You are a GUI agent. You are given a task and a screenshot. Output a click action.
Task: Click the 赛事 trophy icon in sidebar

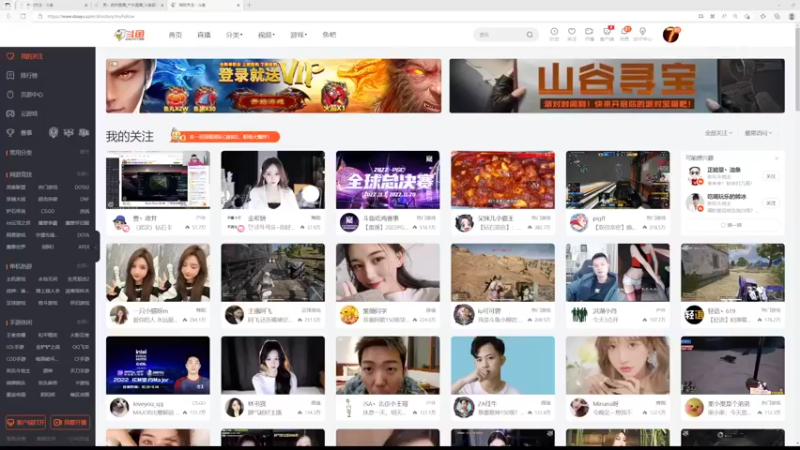pos(10,133)
